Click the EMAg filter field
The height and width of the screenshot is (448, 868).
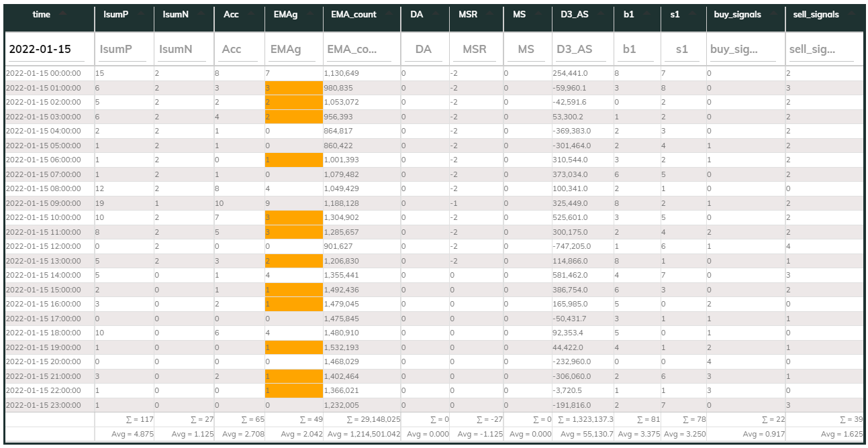click(291, 50)
